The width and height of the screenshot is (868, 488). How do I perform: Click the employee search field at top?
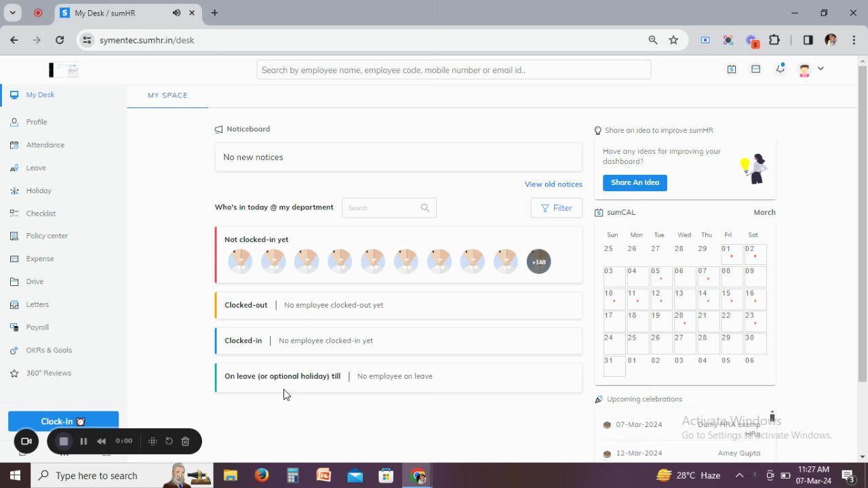pyautogui.click(x=454, y=70)
